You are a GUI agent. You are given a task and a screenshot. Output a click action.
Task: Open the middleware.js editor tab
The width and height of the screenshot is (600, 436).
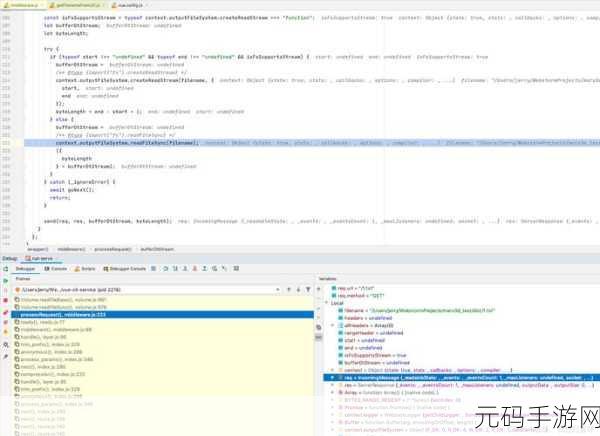(23, 5)
